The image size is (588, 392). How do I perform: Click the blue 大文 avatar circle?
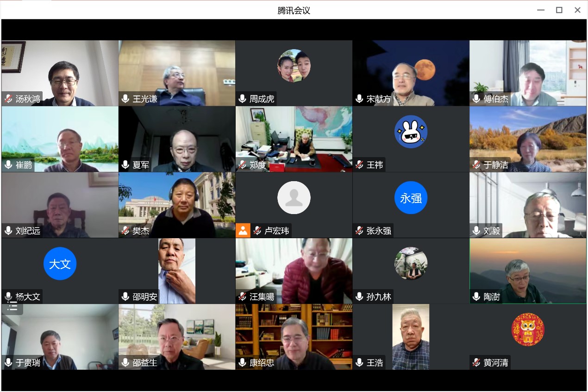coord(60,264)
